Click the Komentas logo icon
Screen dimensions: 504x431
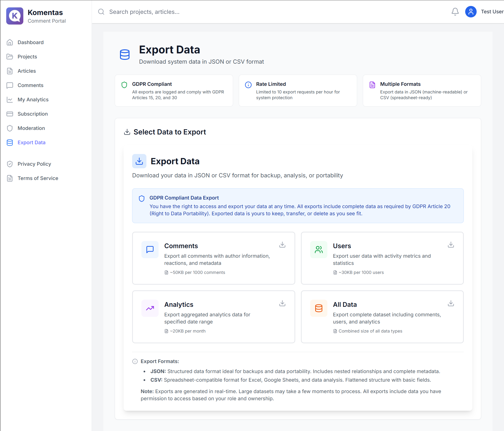tap(15, 16)
